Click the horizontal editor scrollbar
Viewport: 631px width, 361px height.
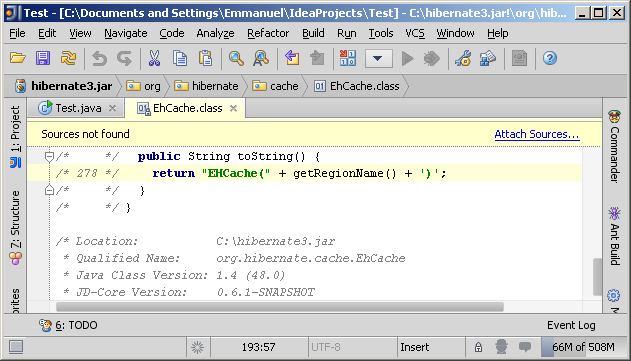(280, 307)
